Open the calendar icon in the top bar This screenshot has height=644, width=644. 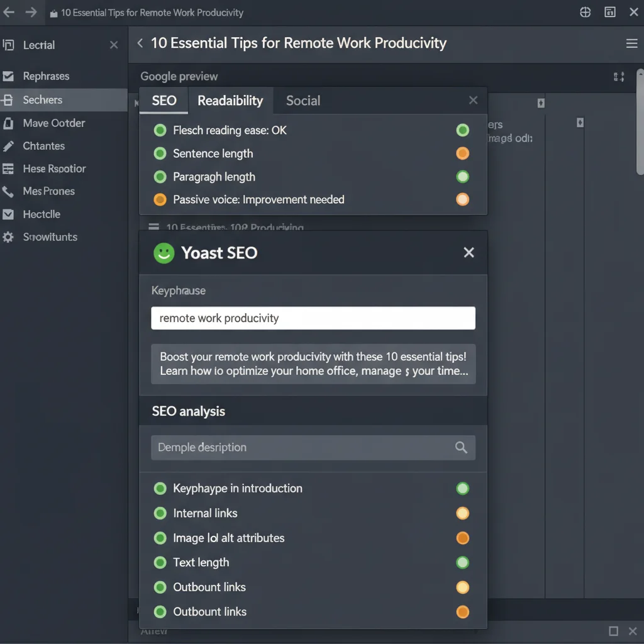tap(610, 13)
